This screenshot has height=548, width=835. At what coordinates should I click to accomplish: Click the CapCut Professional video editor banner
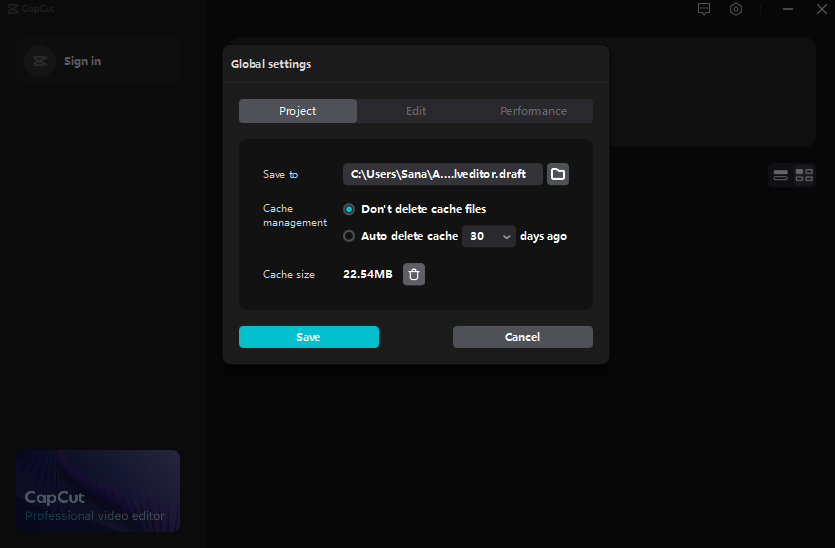98,490
